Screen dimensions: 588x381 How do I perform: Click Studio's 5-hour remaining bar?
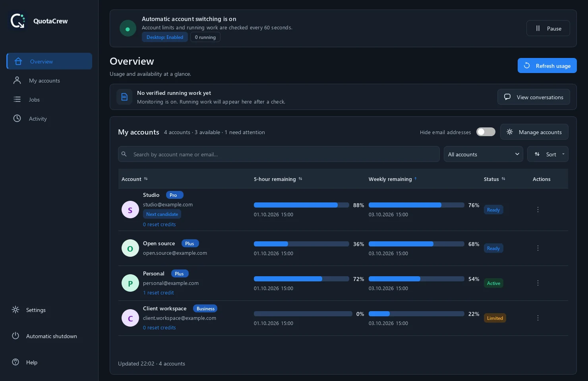pyautogui.click(x=302, y=205)
